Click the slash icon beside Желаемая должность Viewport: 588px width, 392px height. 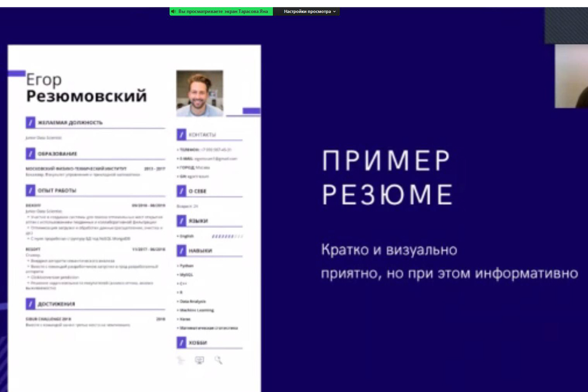(31, 123)
